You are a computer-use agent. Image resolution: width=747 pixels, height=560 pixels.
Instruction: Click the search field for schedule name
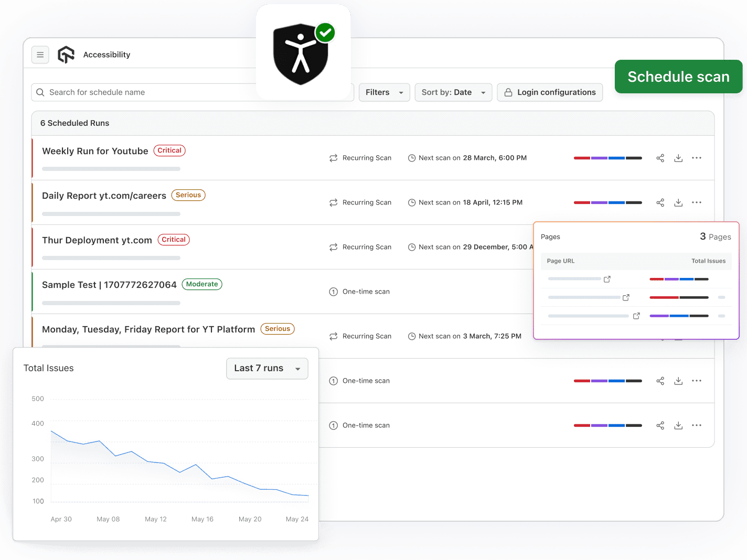(x=157, y=92)
